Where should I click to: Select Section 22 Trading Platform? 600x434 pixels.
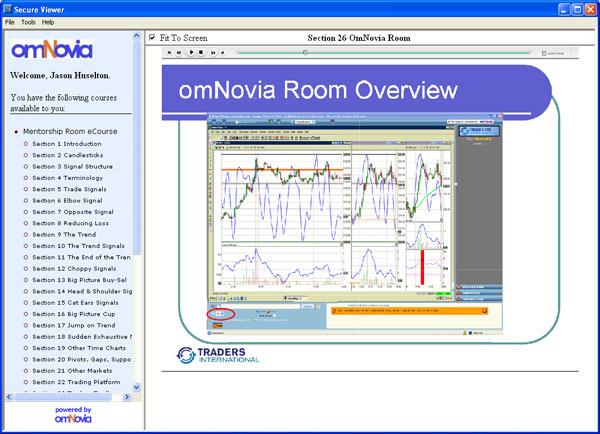tap(76, 382)
